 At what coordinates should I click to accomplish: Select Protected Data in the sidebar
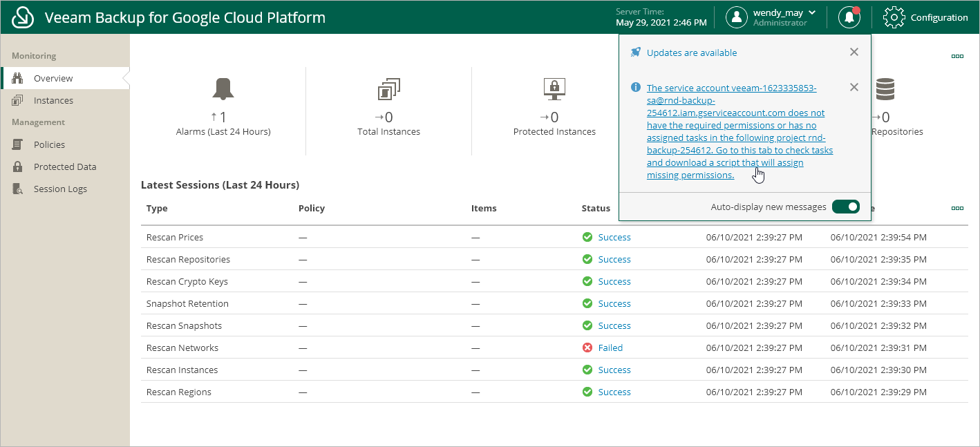(x=65, y=167)
